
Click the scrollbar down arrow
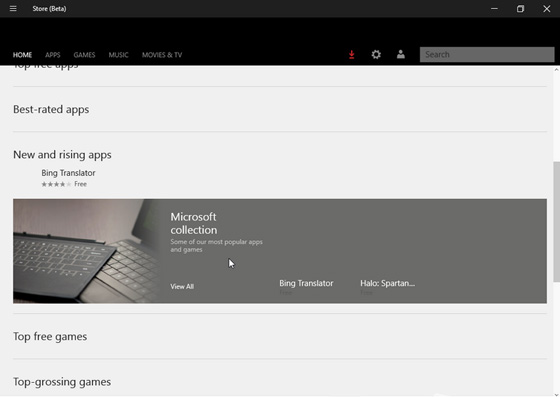click(x=556, y=394)
